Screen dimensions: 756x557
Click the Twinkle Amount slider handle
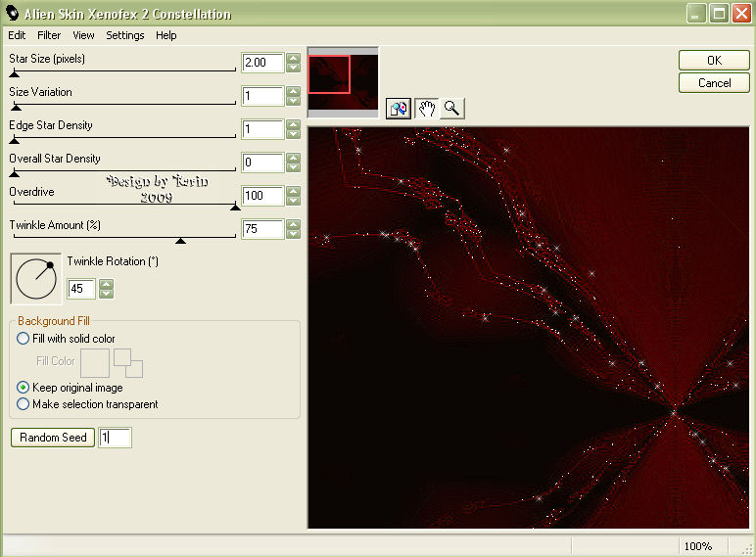180,240
